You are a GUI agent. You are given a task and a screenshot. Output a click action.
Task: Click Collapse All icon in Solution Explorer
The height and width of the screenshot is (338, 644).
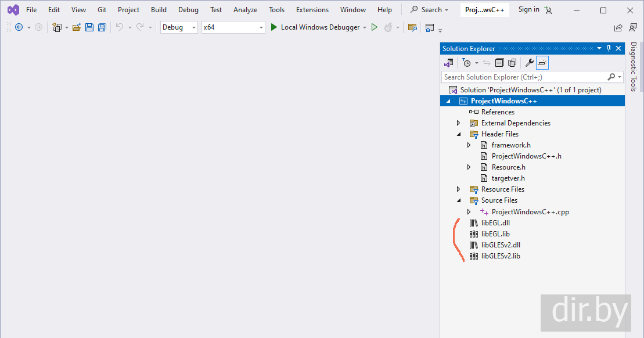[x=500, y=63]
